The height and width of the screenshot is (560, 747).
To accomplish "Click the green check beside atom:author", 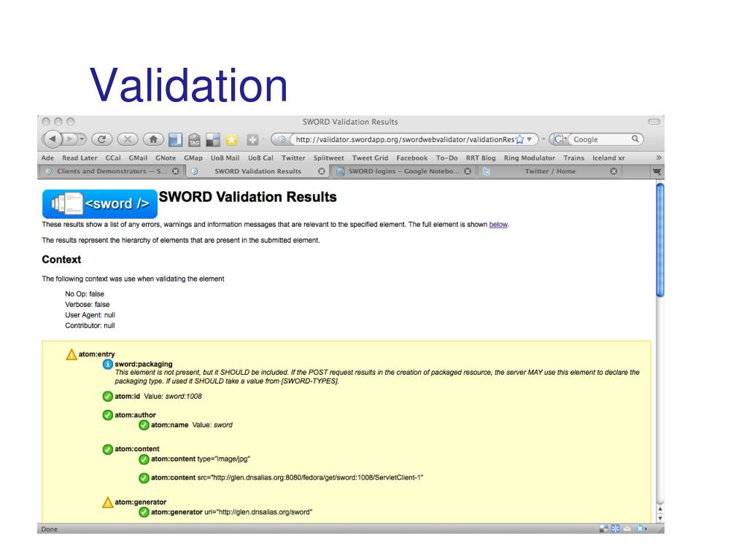I will (x=108, y=415).
